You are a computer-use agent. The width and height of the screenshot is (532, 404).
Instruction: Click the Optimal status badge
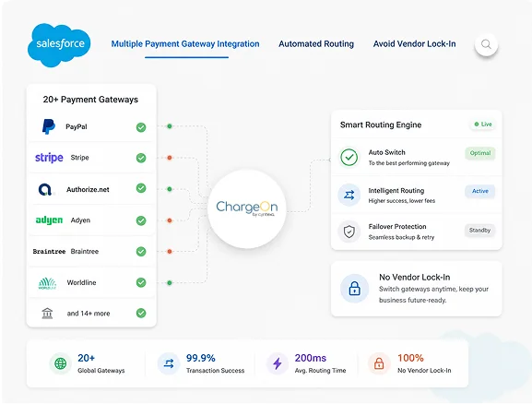tap(480, 153)
